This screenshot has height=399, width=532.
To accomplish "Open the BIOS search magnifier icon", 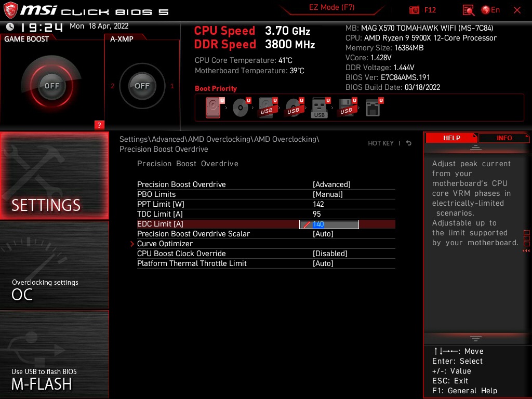I will point(468,10).
